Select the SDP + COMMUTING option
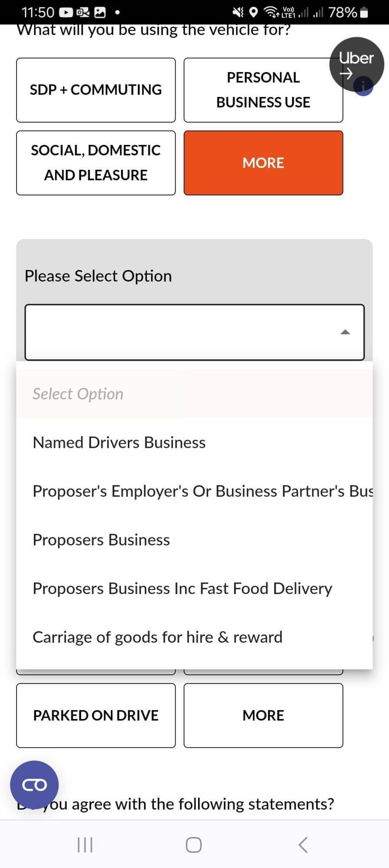 coord(95,89)
